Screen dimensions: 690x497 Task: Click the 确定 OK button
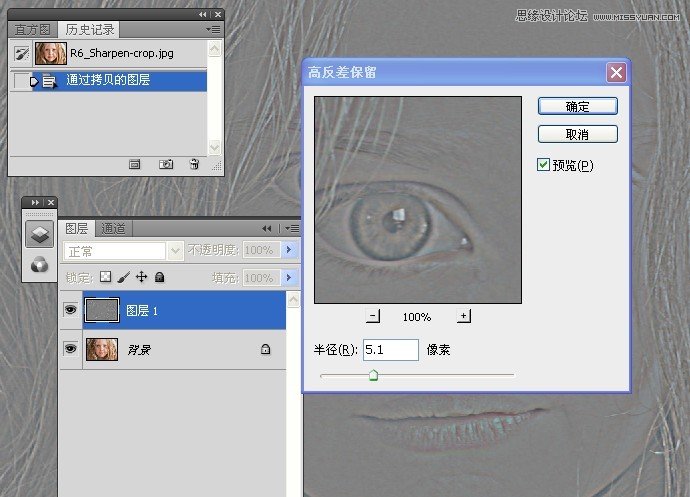[x=577, y=107]
